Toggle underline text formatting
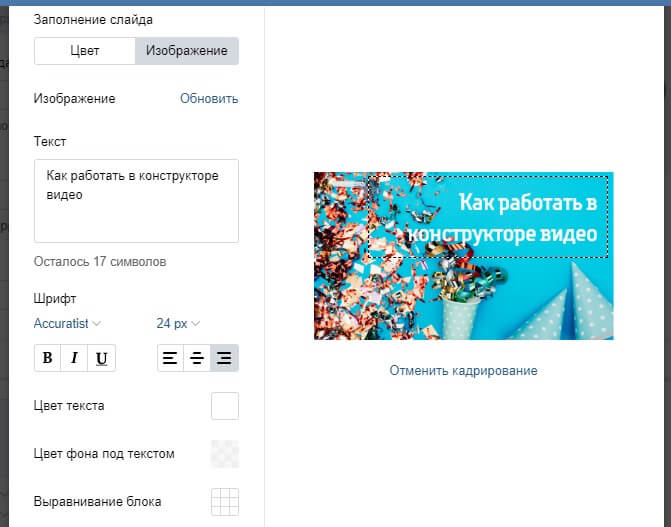 [101, 358]
